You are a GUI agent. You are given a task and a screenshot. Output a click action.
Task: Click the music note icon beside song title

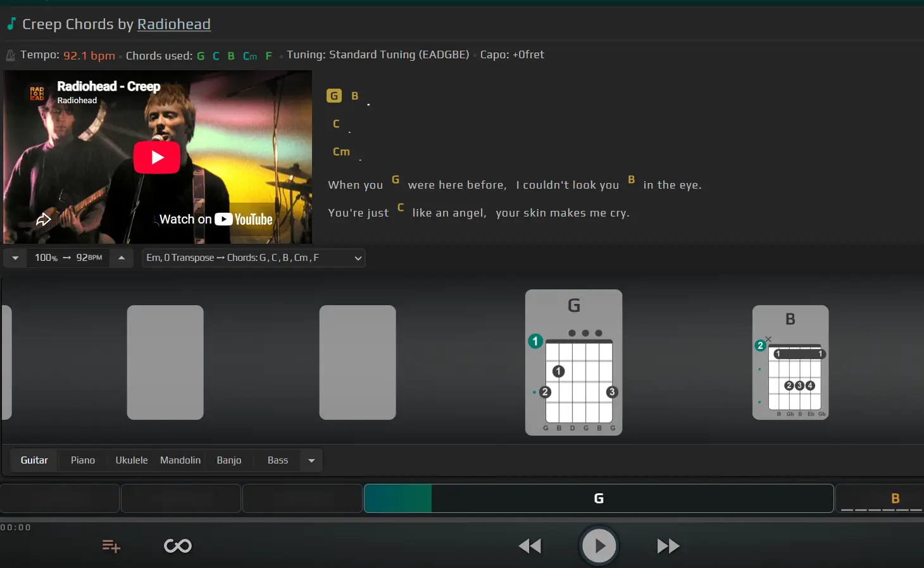[11, 24]
